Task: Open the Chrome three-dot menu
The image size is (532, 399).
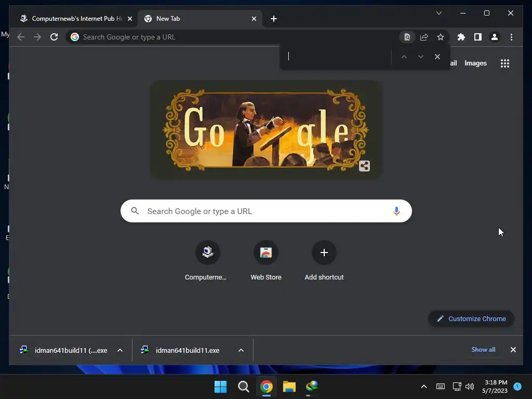Action: point(511,37)
